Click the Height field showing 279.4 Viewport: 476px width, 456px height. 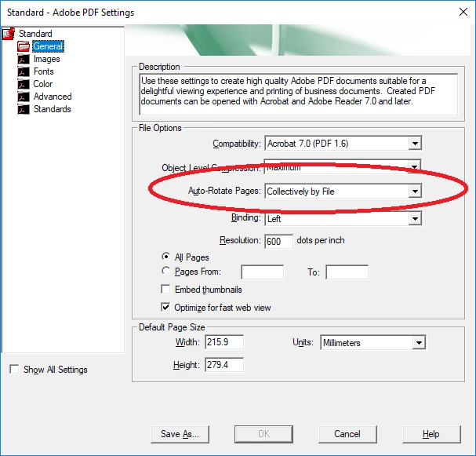pos(224,364)
